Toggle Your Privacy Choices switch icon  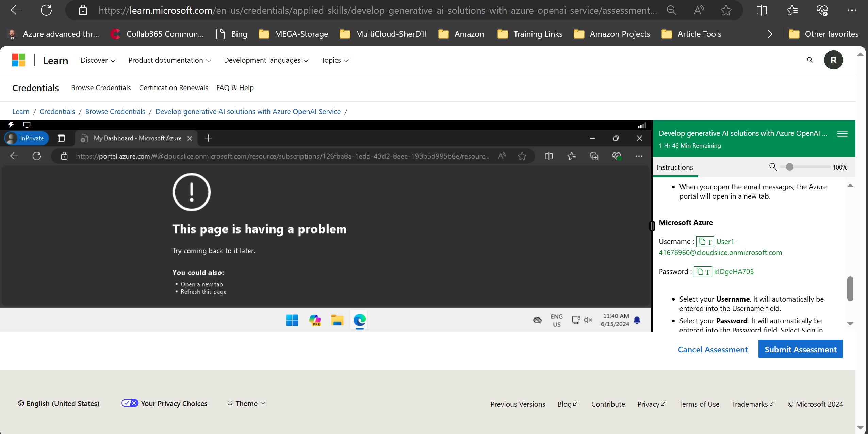click(x=130, y=403)
